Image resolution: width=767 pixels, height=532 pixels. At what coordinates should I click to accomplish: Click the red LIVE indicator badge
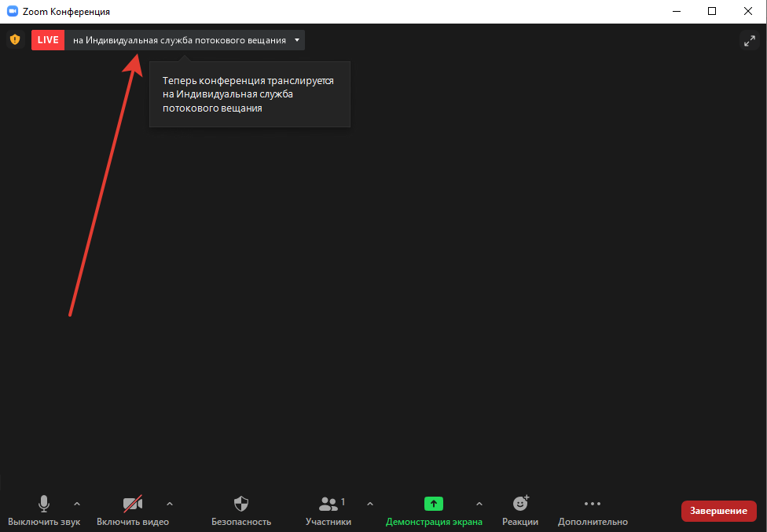click(x=48, y=40)
